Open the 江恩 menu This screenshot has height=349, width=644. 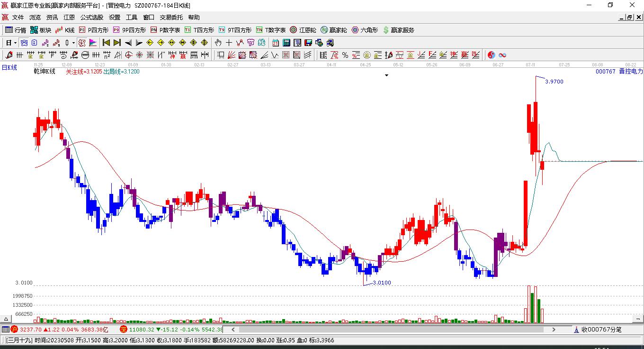click(x=69, y=18)
